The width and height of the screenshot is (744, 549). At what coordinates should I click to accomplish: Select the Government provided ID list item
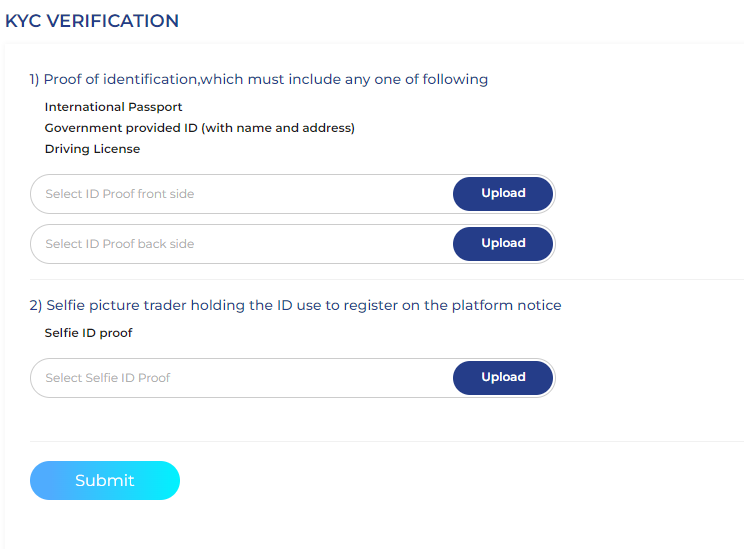coord(200,128)
